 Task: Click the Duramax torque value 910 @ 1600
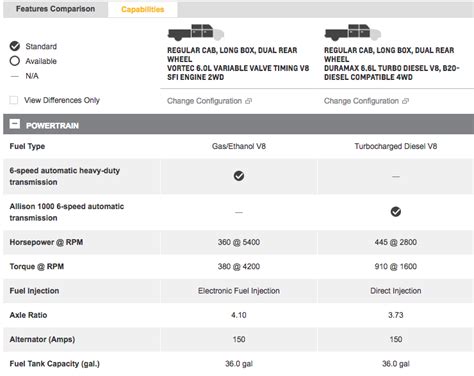click(x=396, y=266)
